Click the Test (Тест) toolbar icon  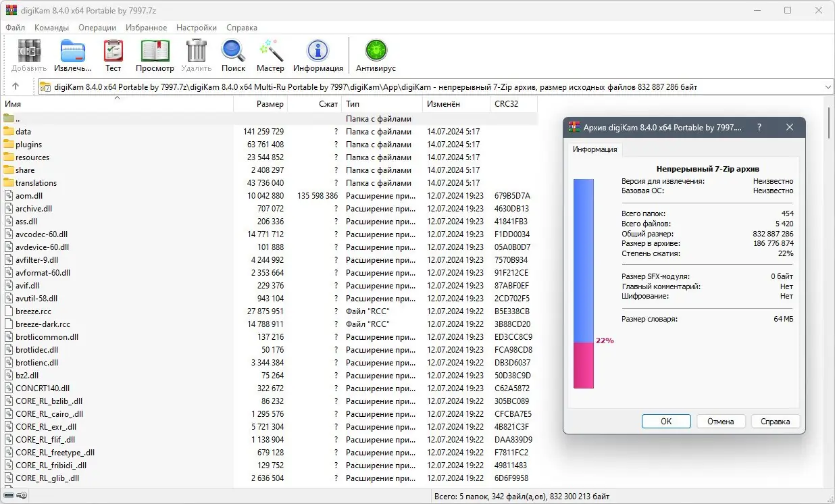113,51
